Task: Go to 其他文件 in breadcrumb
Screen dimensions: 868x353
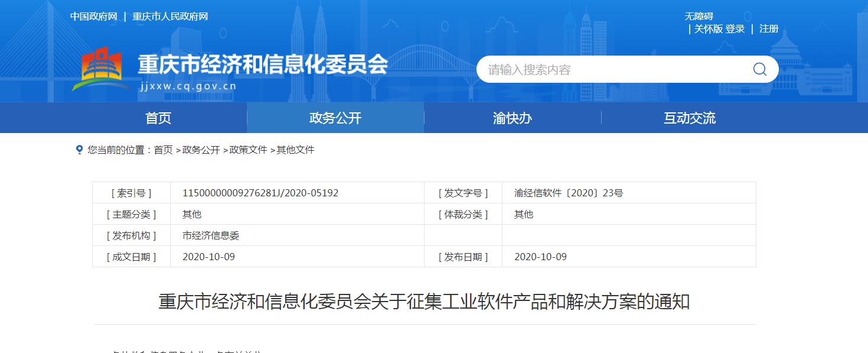Action: 295,150
